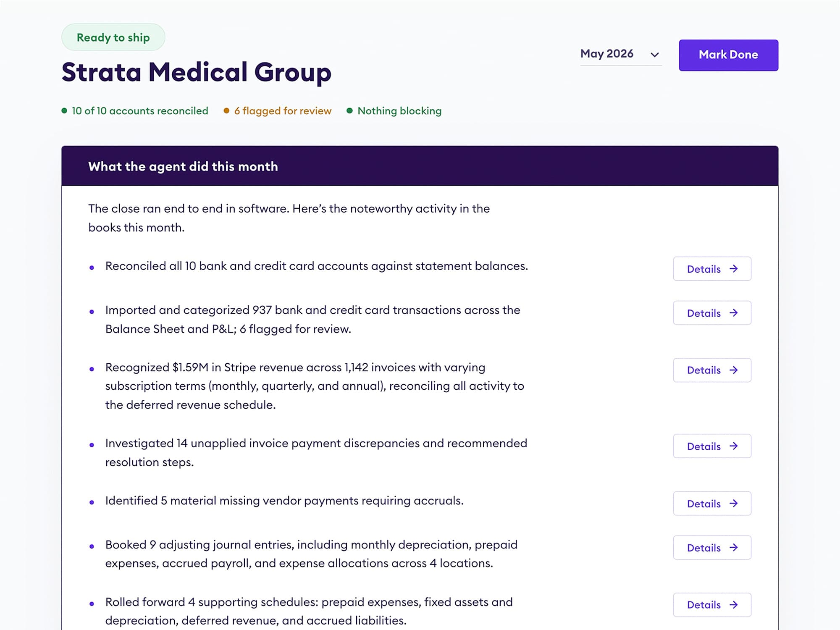Viewport: 840px width, 630px height.
Task: Open the May 2026 period dropdown
Action: (x=620, y=54)
